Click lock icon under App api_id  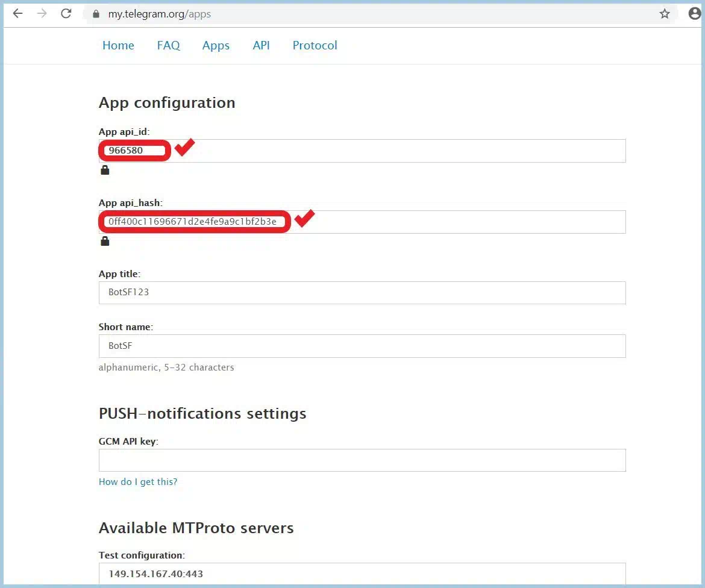105,170
